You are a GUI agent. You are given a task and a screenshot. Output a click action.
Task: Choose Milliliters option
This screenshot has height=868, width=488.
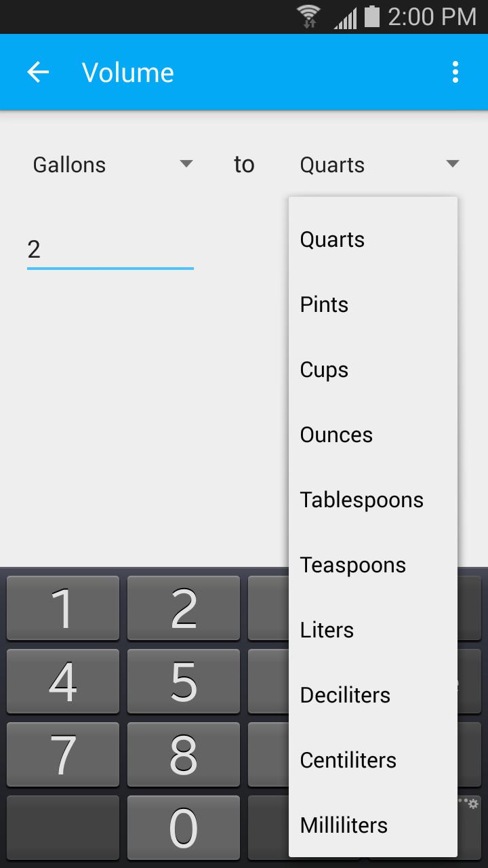(x=373, y=825)
